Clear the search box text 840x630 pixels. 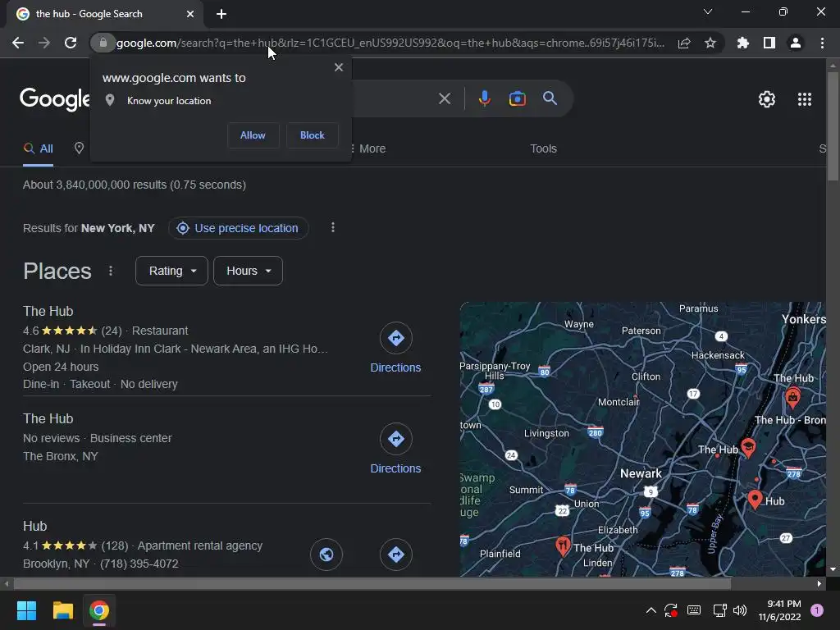click(x=445, y=98)
